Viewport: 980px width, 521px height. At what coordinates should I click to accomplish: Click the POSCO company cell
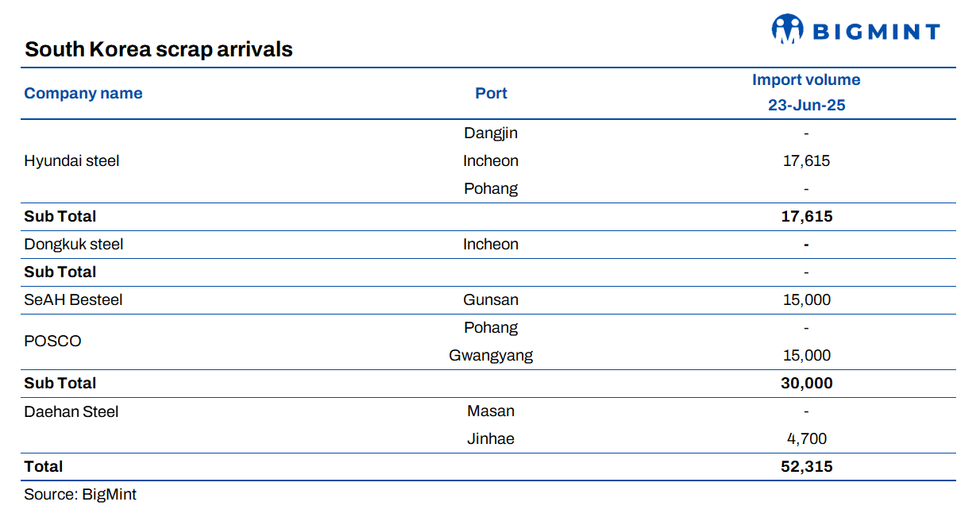click(52, 341)
